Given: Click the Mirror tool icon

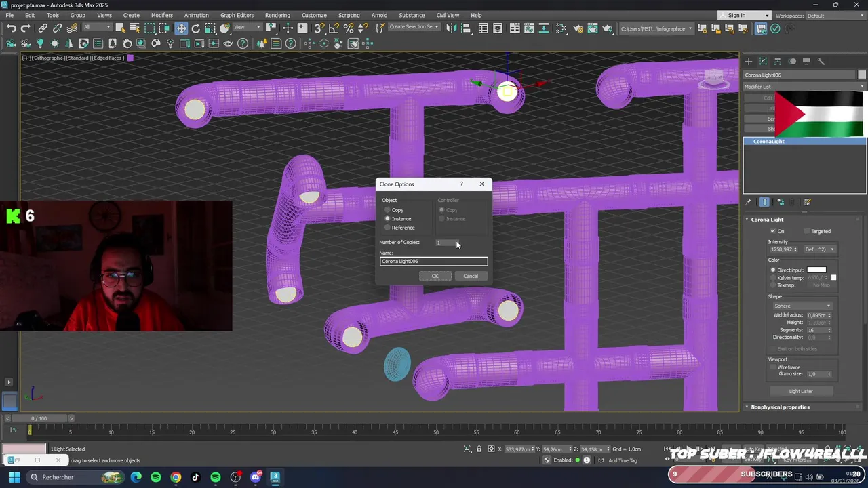Looking at the screenshot, I should click(451, 28).
